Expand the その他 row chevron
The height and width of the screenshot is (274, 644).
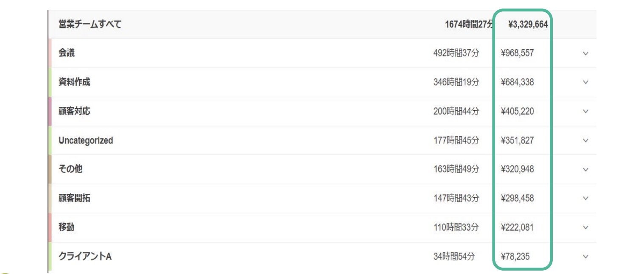[x=586, y=169]
